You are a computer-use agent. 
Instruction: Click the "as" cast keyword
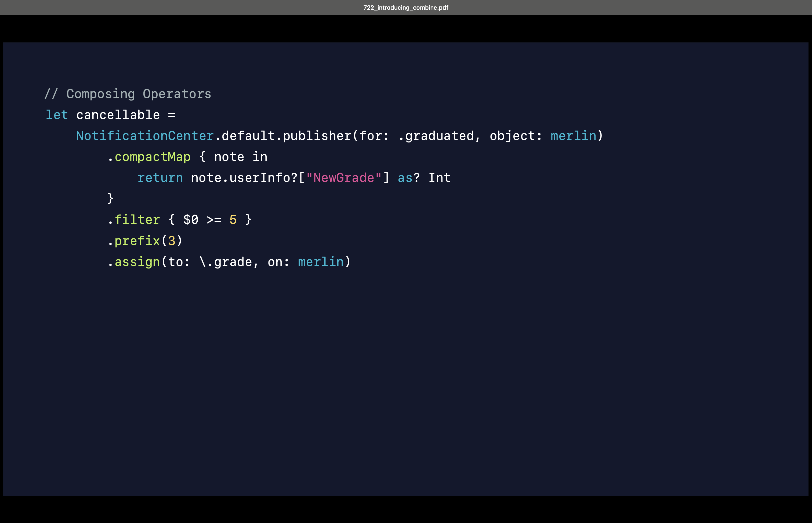click(405, 178)
